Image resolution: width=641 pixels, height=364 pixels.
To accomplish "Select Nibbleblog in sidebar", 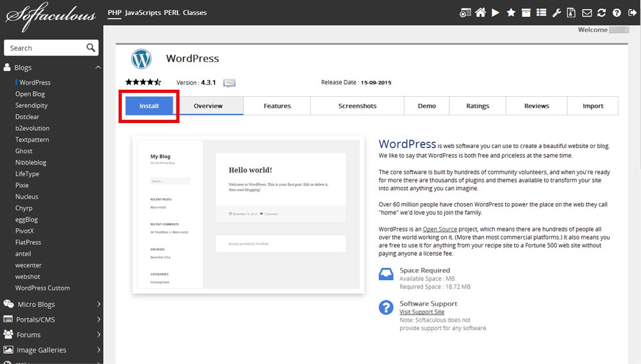I will (x=31, y=163).
